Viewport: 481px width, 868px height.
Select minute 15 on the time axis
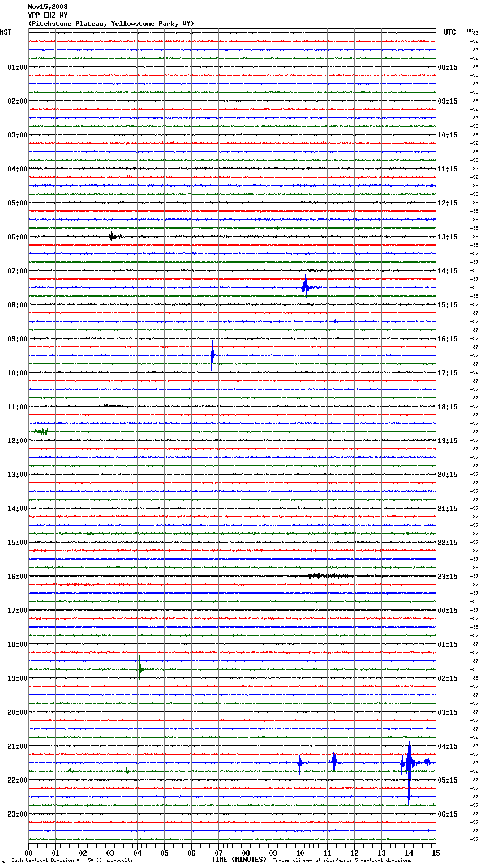click(x=436, y=853)
